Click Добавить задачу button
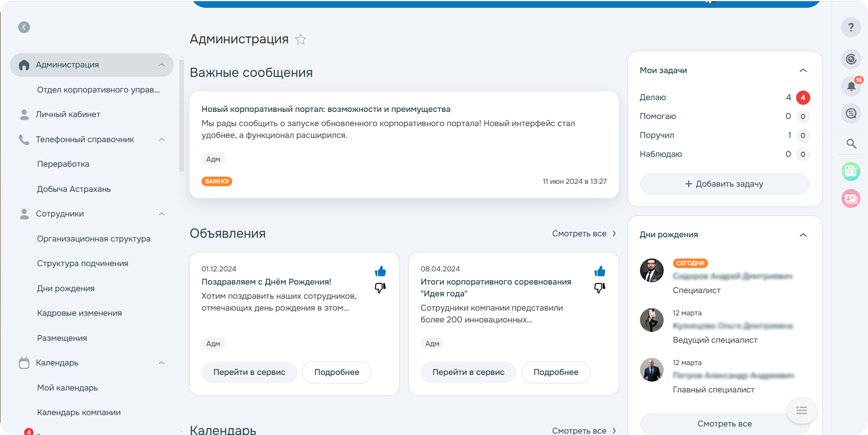Viewport: 868px width, 435px height. coord(725,184)
